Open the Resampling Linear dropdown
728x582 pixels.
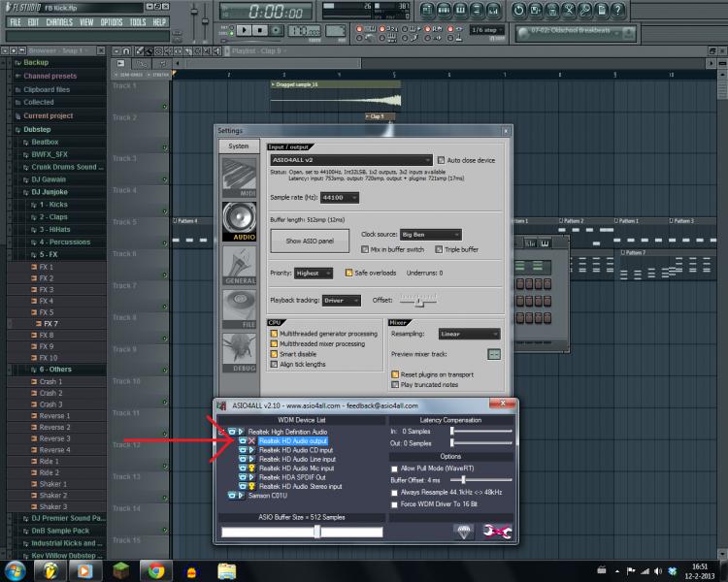[470, 334]
